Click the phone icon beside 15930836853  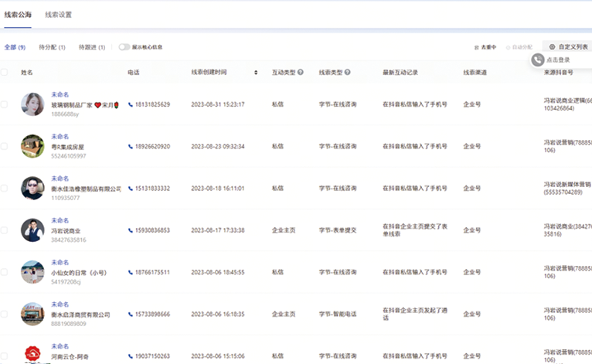coord(131,230)
